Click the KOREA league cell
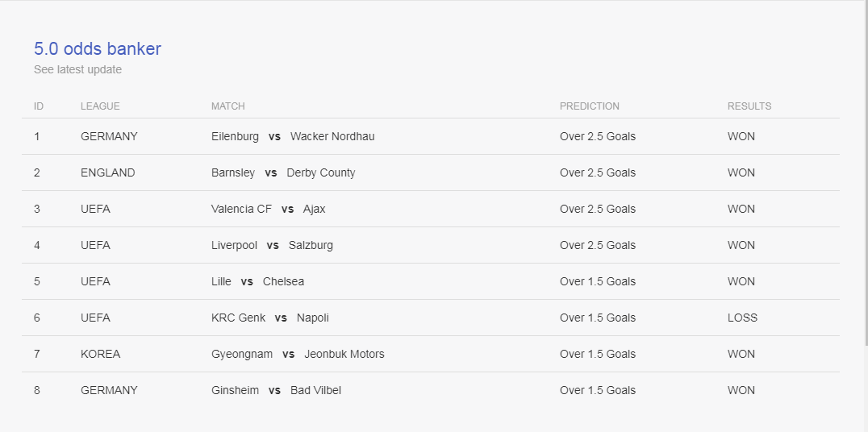 (100, 354)
